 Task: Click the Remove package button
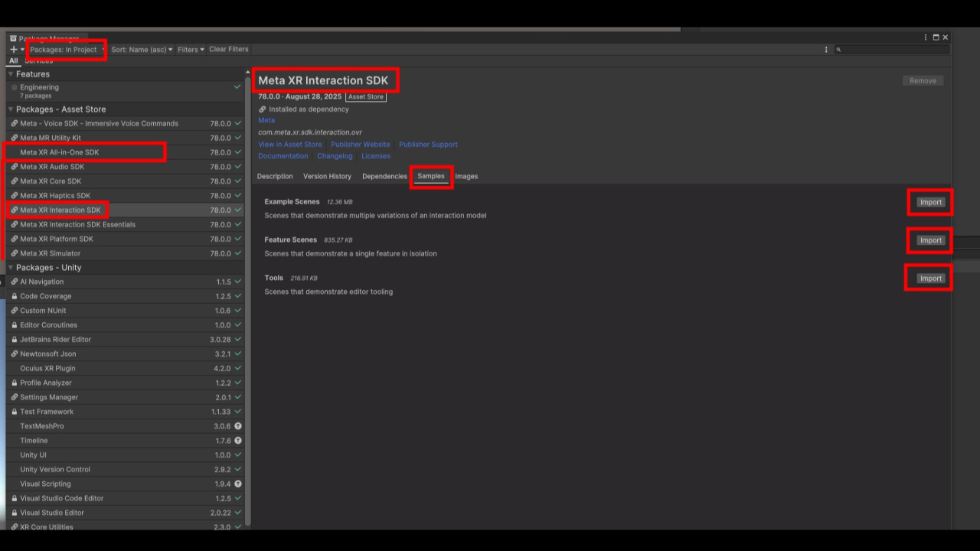point(923,80)
